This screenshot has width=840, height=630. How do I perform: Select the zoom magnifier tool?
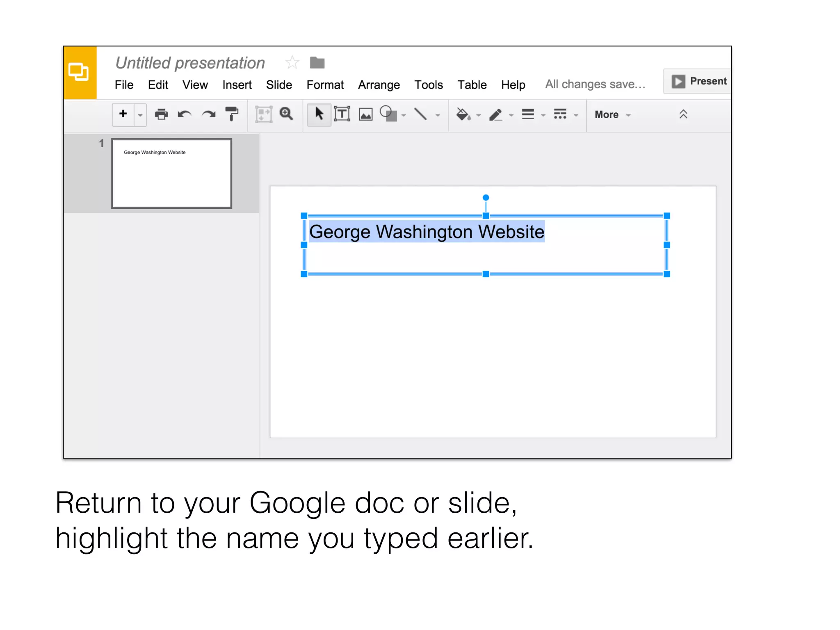(286, 114)
